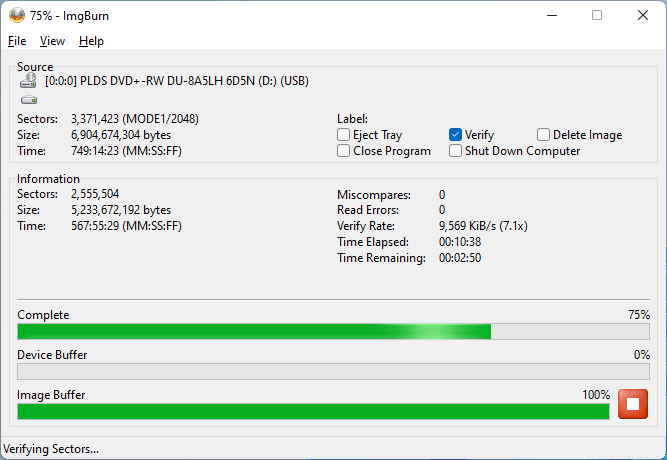The height and width of the screenshot is (460, 667).
Task: Click the small gray drive icon below Source
Action: click(28, 100)
